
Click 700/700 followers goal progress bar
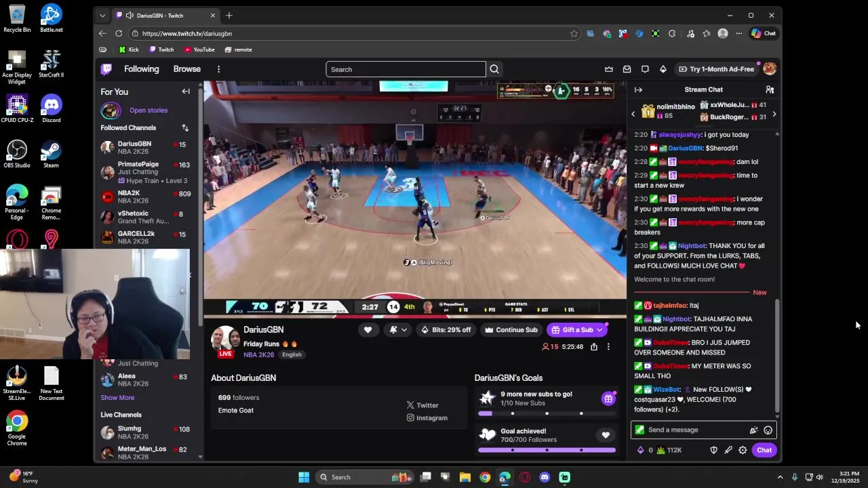(x=547, y=450)
